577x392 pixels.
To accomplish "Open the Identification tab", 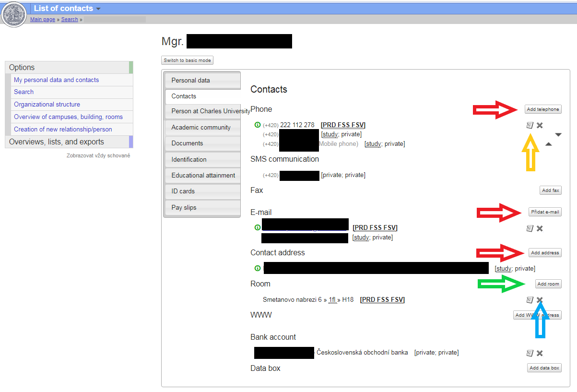I will point(202,159).
